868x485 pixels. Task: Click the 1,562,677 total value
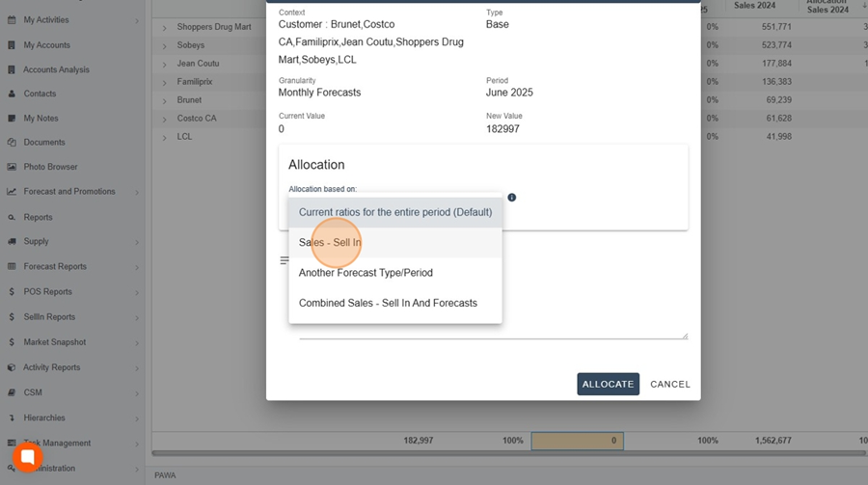point(773,441)
